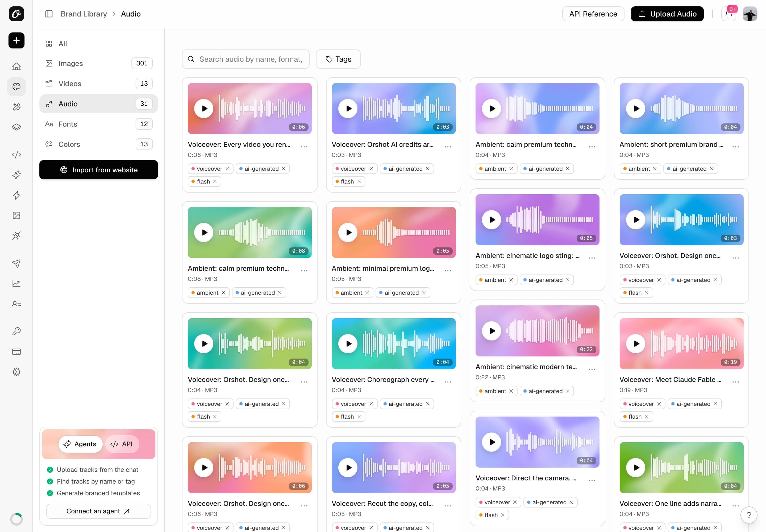Open the palette brand library sidebar icon
The image size is (766, 532).
pos(16,87)
